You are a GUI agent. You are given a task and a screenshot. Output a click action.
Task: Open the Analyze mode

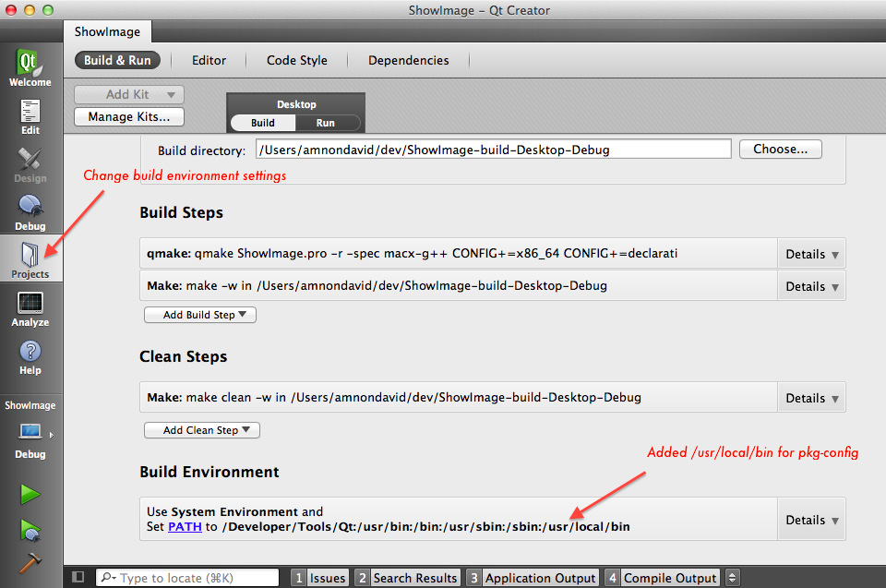pos(30,310)
